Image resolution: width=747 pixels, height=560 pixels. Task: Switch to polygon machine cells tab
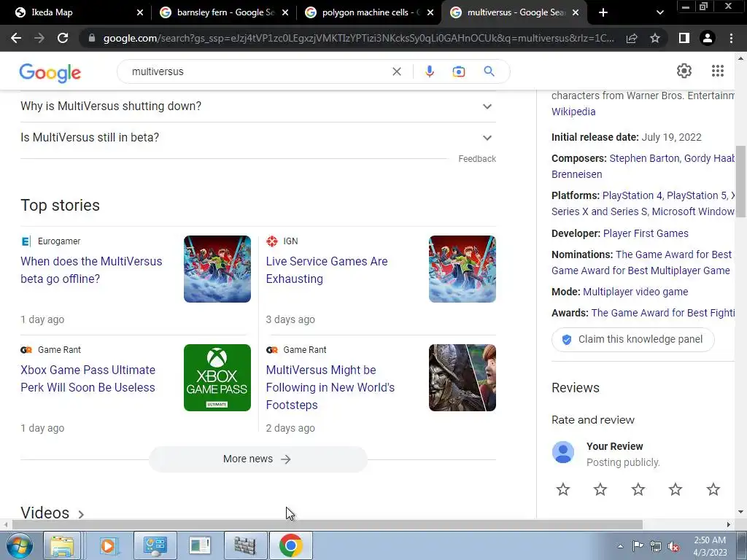(369, 12)
